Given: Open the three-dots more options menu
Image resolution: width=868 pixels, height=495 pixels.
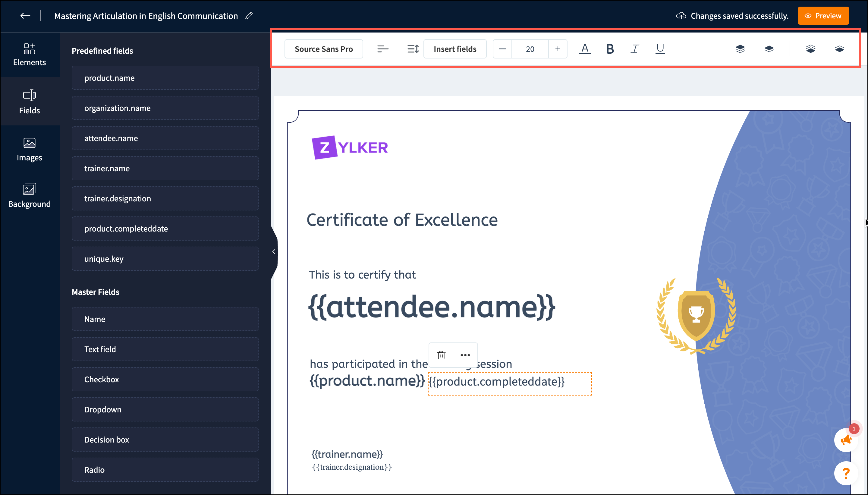Looking at the screenshot, I should click(x=465, y=355).
